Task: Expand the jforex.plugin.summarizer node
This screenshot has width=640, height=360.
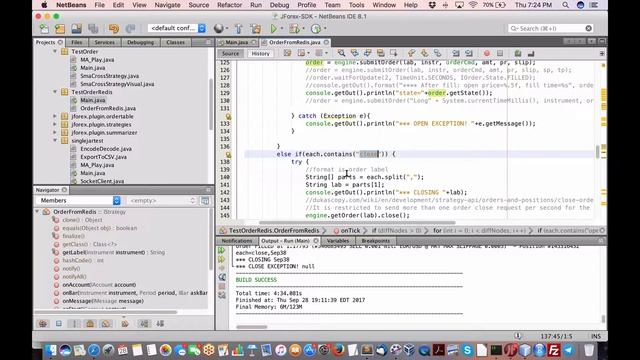Action: point(55,132)
